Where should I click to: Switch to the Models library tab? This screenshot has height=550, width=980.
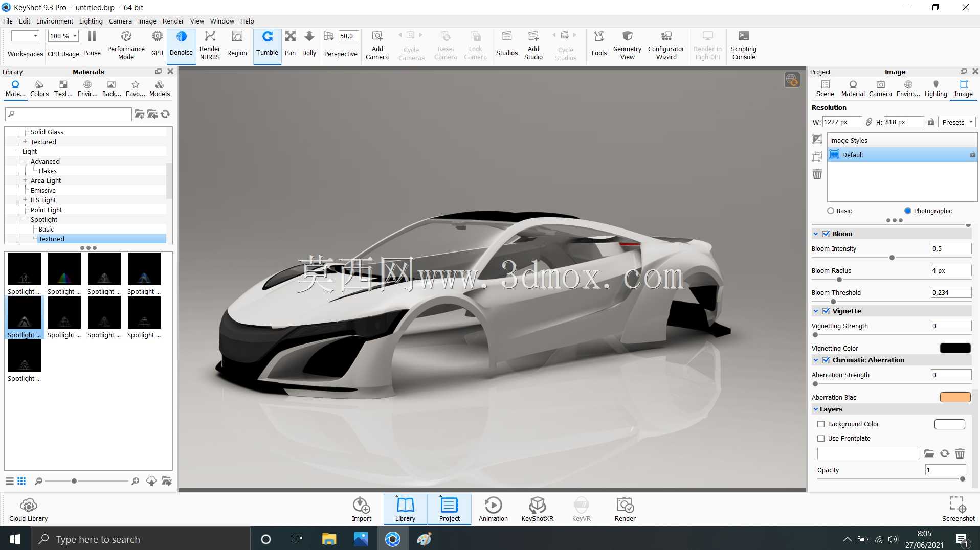(x=159, y=88)
